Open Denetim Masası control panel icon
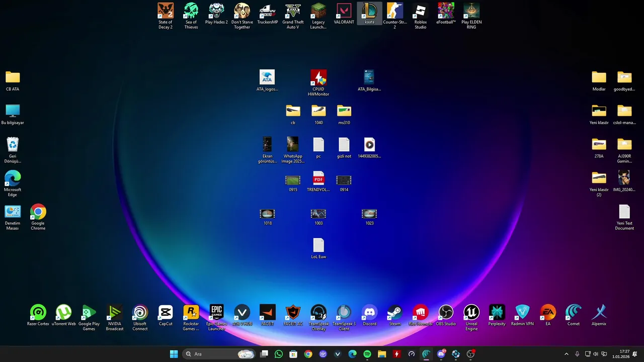The width and height of the screenshot is (644, 362). pos(13,217)
